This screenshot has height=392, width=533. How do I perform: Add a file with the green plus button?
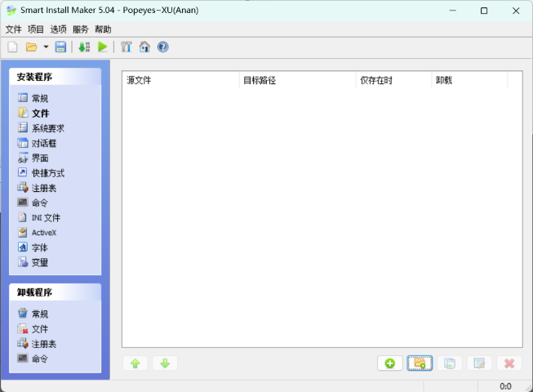tap(389, 363)
